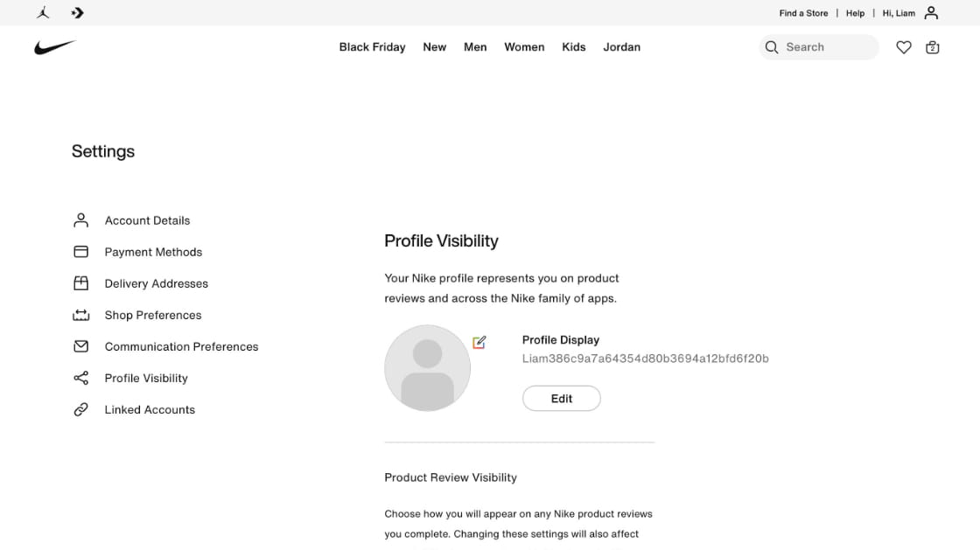Click the magnifying glass search icon

click(772, 47)
